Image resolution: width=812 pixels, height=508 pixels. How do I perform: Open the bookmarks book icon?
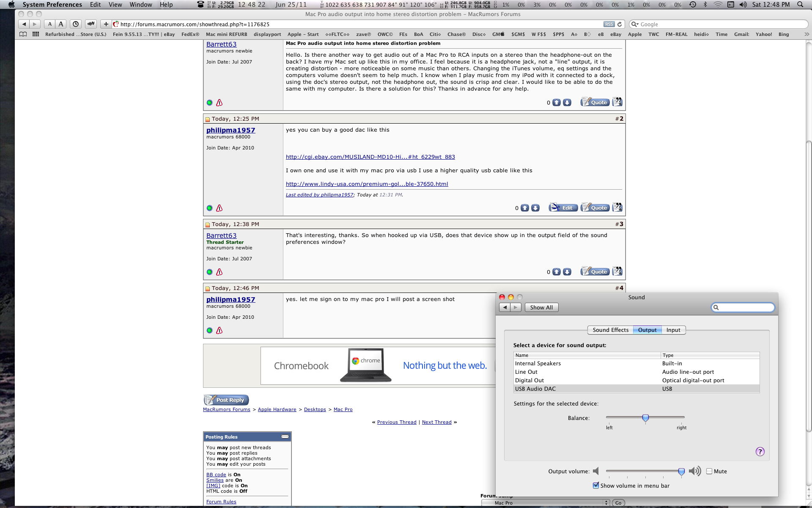[x=23, y=34]
